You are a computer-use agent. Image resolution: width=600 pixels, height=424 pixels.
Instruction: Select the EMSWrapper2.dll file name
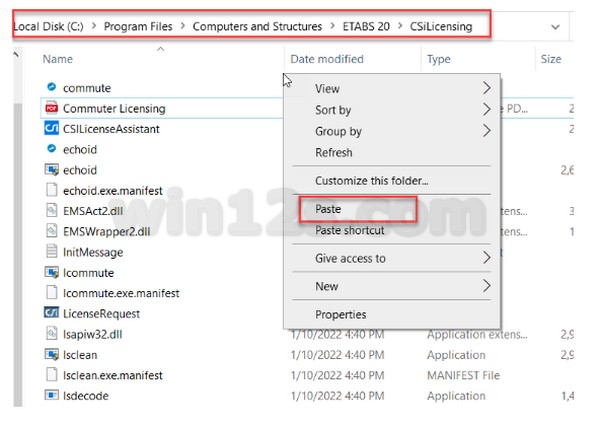click(106, 231)
